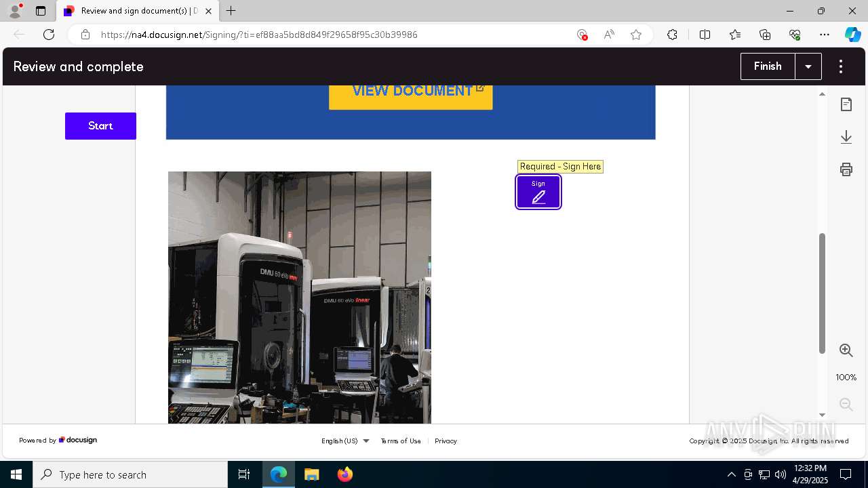Close the Review and sign document tab
Viewport: 868px width, 488px height.
point(208,11)
